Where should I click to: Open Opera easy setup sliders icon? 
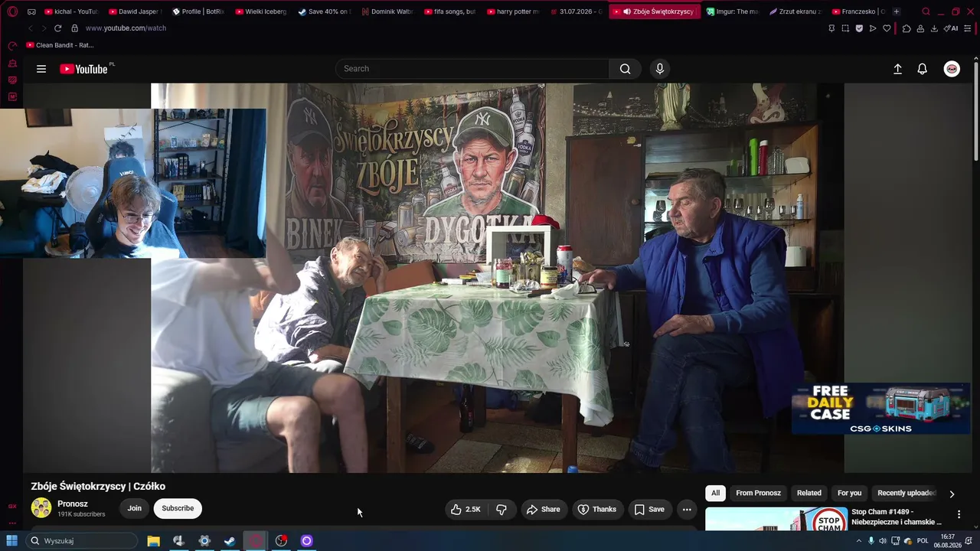coord(969,28)
